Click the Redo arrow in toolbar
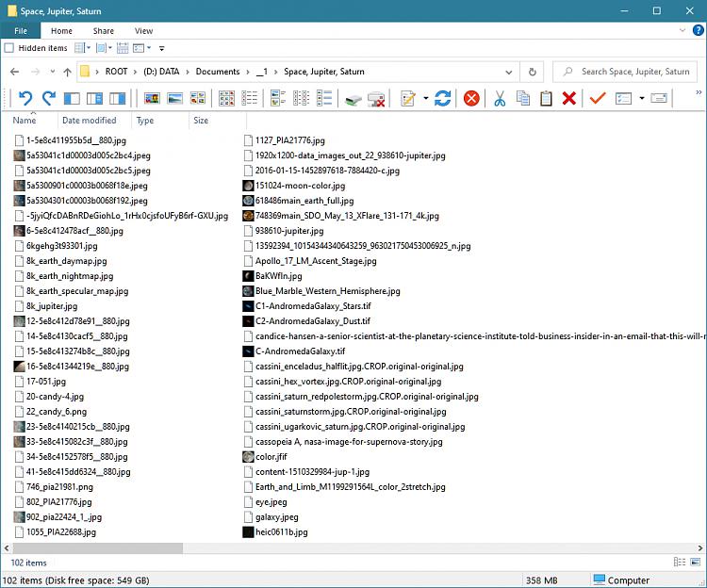 click(48, 98)
